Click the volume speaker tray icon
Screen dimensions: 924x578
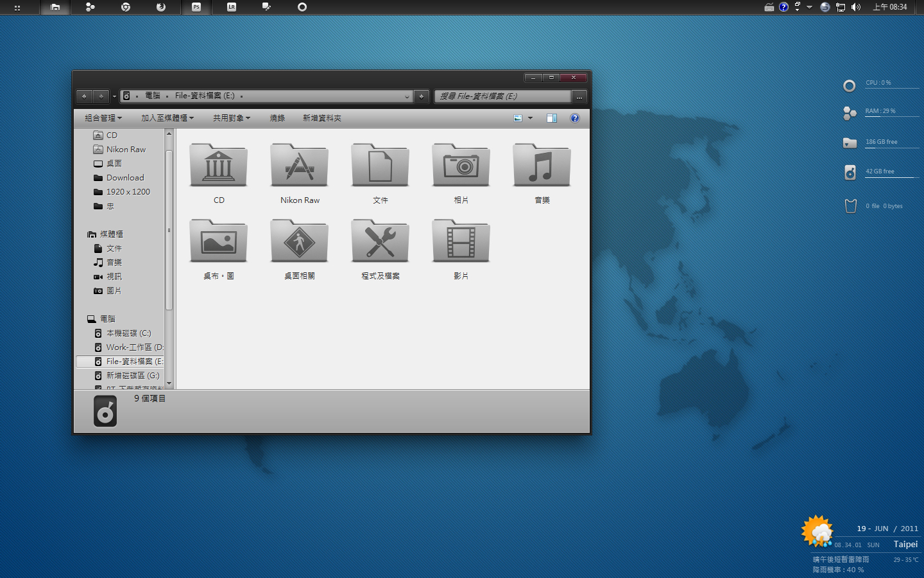pyautogui.click(x=855, y=7)
